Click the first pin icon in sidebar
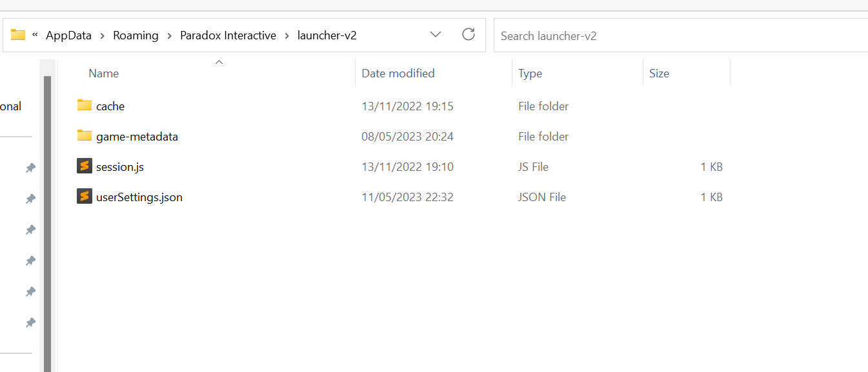Screen dimensions: 868x372 (30, 168)
